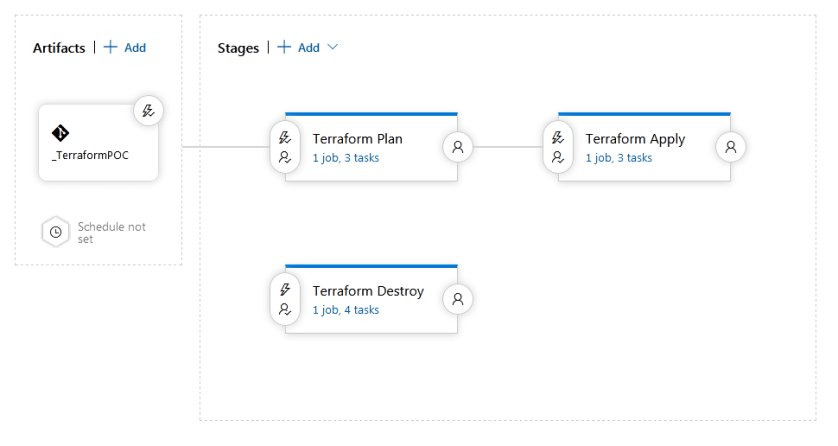Click the Git repo icon on artifact card
The image size is (838, 446).
(60, 133)
